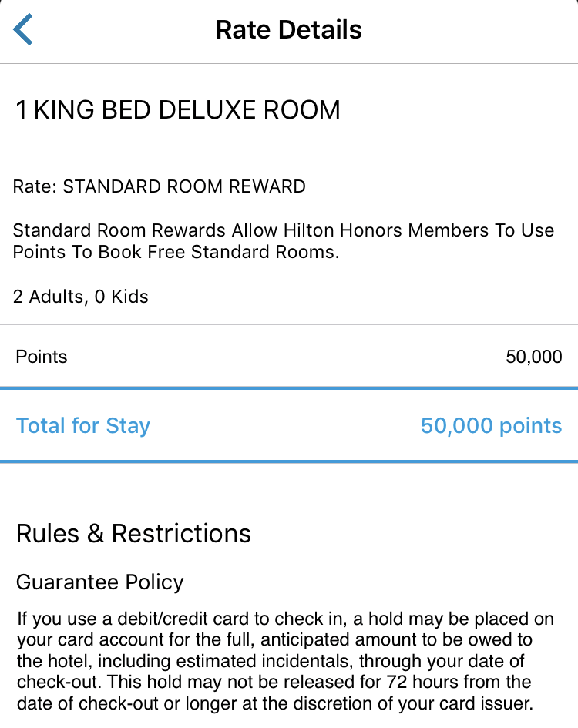Tap the Rate: STANDARD ROOM REWARD line

160,186
